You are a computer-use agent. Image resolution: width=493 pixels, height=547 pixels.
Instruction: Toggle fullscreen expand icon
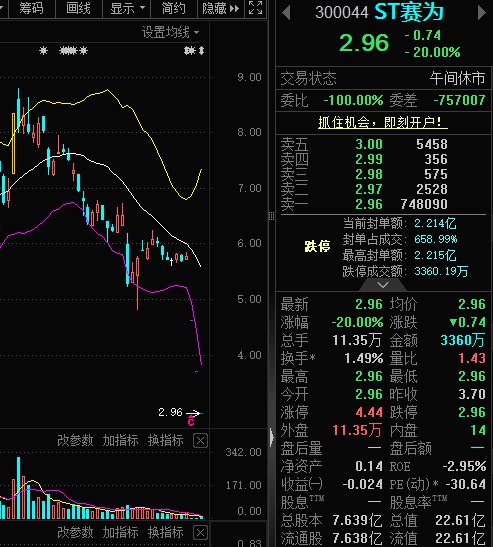pos(255,8)
